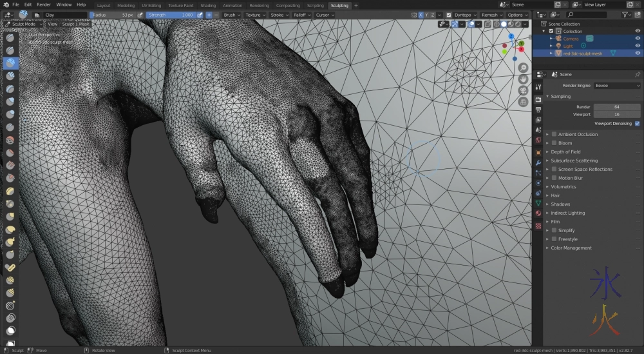Select the Clay brush in the toolbar

[x=11, y=63]
